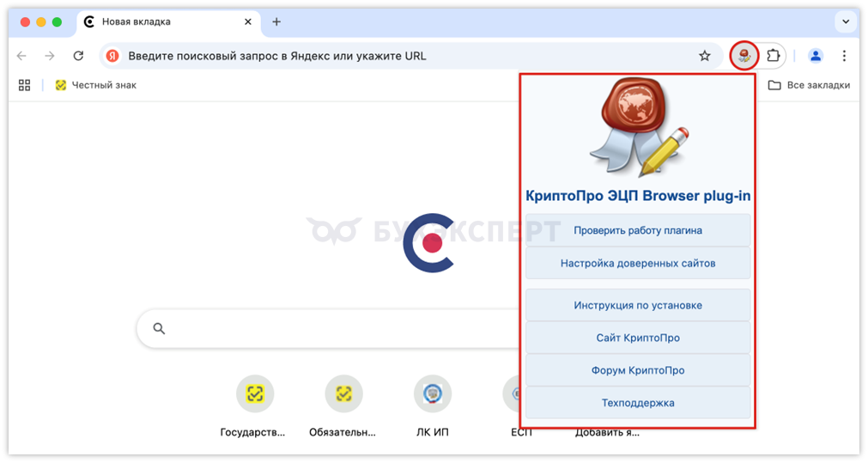Open Инструкция по установке

click(638, 305)
